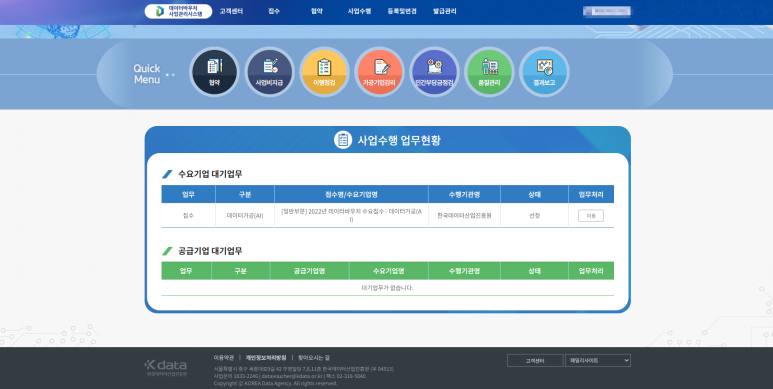The width and height of the screenshot is (773, 389).
Task: Open the 등록및변경 top menu
Action: tap(402, 11)
